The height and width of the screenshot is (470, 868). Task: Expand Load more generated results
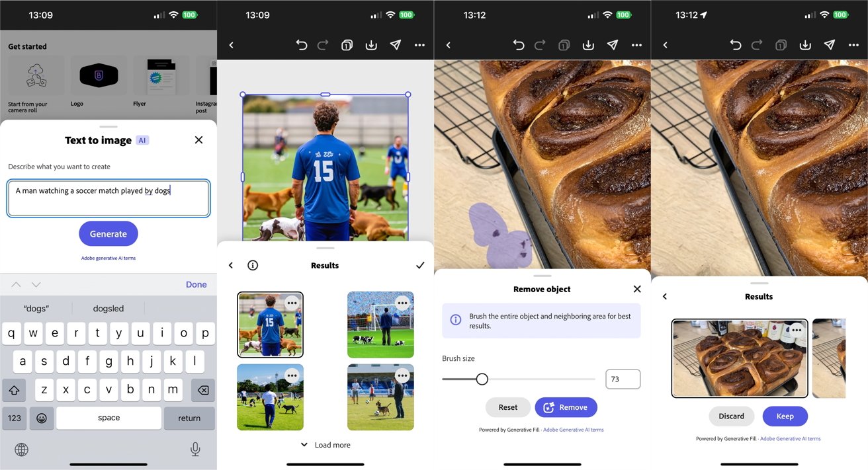[325, 444]
